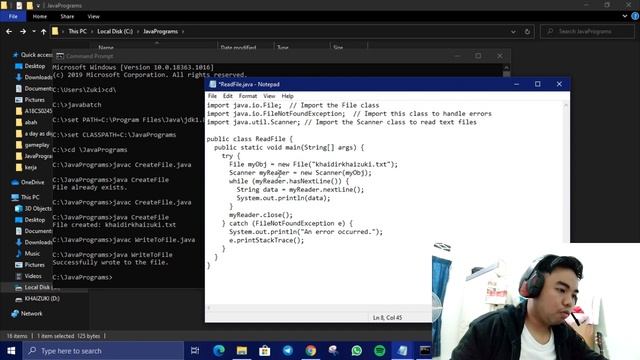Open Videos folder under This PC
Image resolution: width=640 pixels, height=360 pixels.
[x=33, y=276]
